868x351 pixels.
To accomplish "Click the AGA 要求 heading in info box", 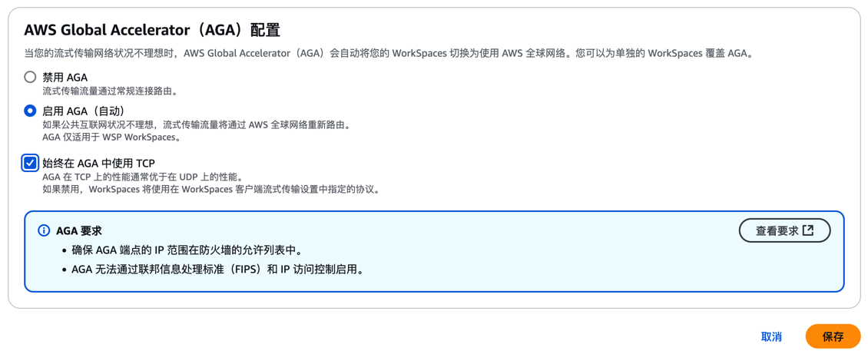I will coord(79,231).
